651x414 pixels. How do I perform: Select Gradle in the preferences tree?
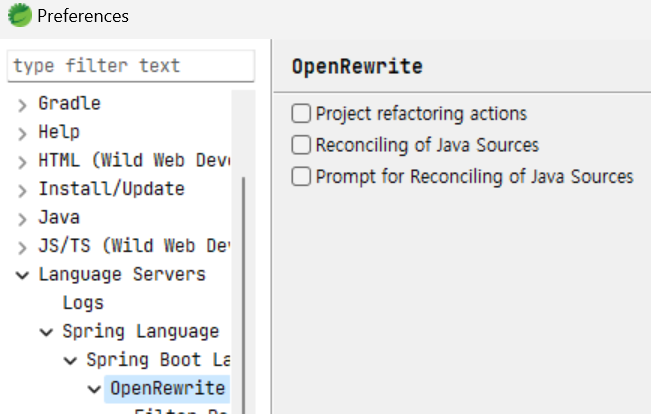69,103
